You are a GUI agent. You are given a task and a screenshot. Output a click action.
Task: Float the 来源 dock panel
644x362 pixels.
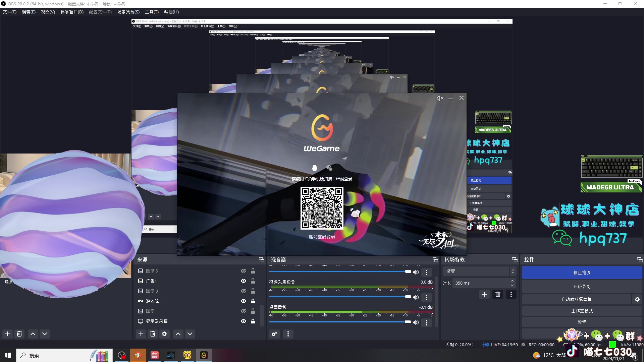click(x=262, y=259)
